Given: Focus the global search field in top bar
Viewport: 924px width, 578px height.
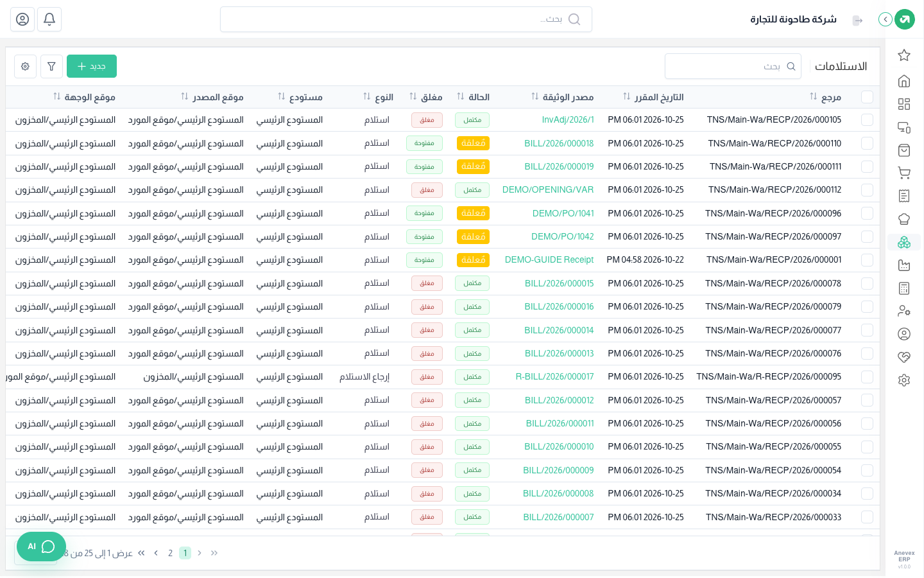Looking at the screenshot, I should click(x=406, y=19).
